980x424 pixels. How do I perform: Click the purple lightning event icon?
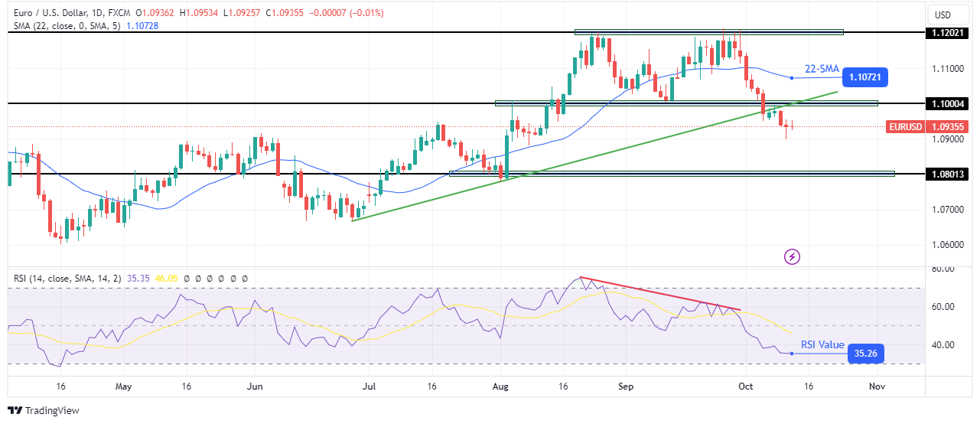click(792, 256)
